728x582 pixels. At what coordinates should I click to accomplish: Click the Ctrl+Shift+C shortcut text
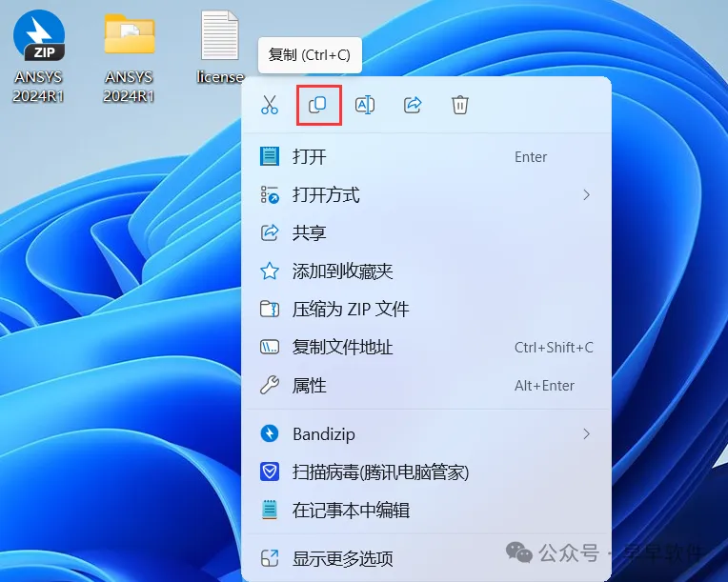click(x=554, y=347)
